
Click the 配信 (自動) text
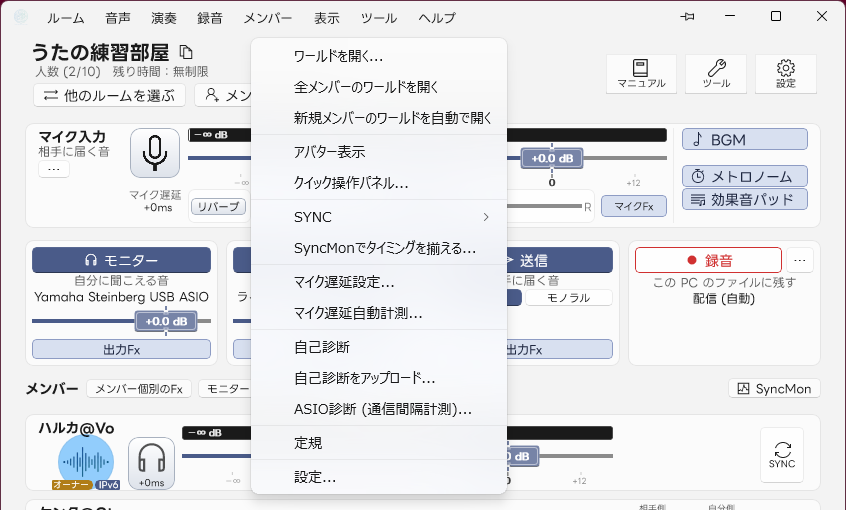tap(724, 298)
